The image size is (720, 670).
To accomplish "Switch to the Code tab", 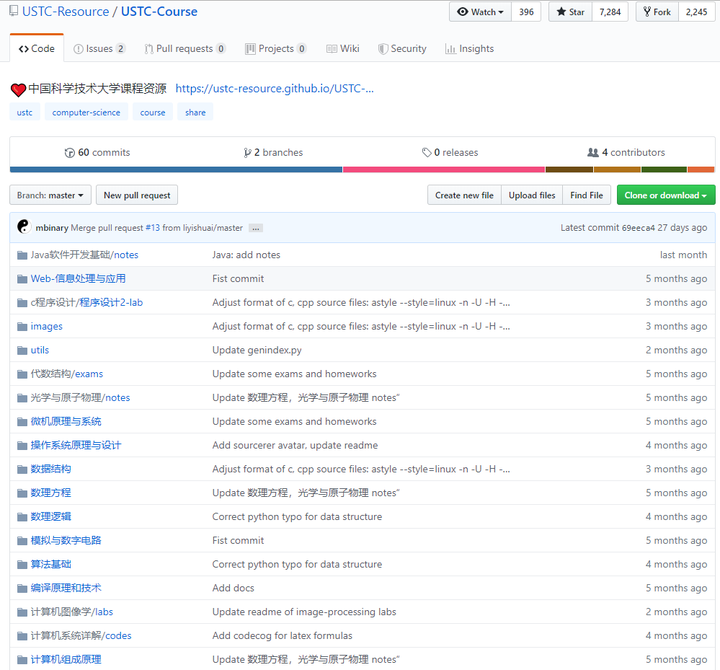I will [37, 48].
